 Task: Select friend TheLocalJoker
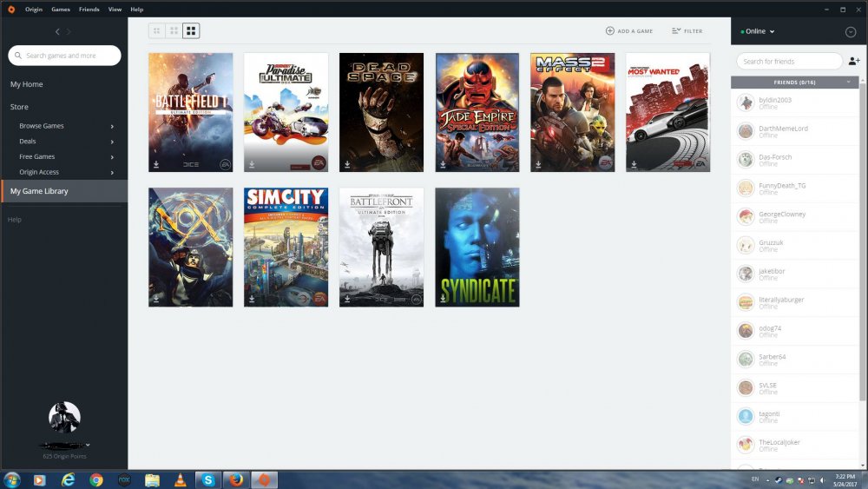pyautogui.click(x=794, y=446)
